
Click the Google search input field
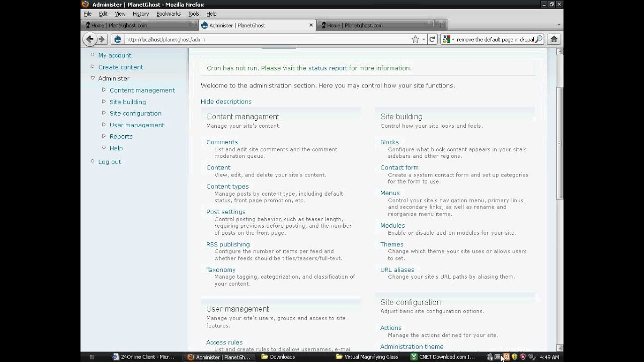(x=495, y=39)
